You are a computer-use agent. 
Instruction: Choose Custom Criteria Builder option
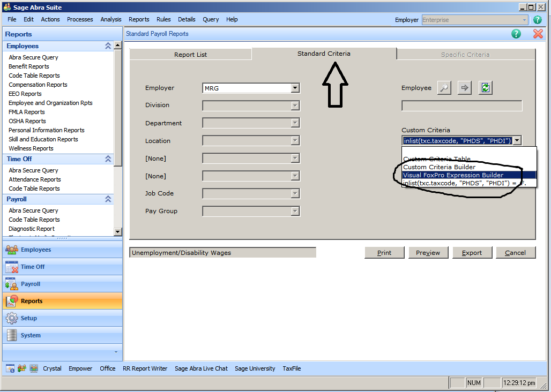[469, 167]
